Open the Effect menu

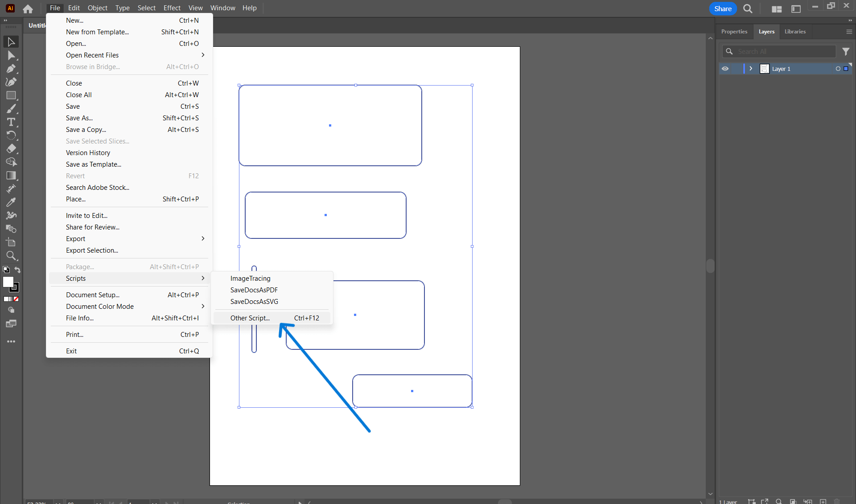172,8
